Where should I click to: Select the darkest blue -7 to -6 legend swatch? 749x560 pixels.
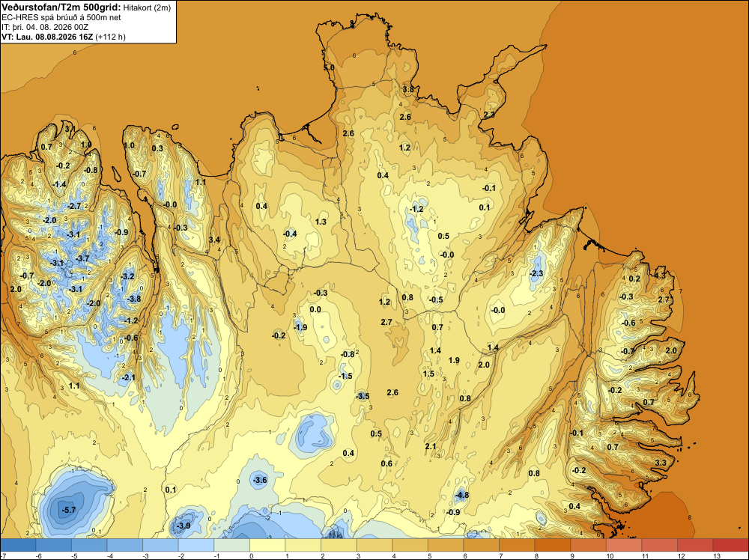(x=18, y=545)
